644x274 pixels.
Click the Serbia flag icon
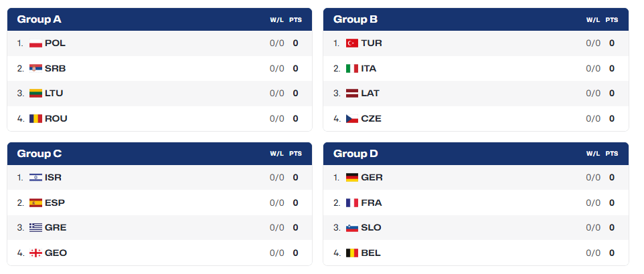pos(35,68)
